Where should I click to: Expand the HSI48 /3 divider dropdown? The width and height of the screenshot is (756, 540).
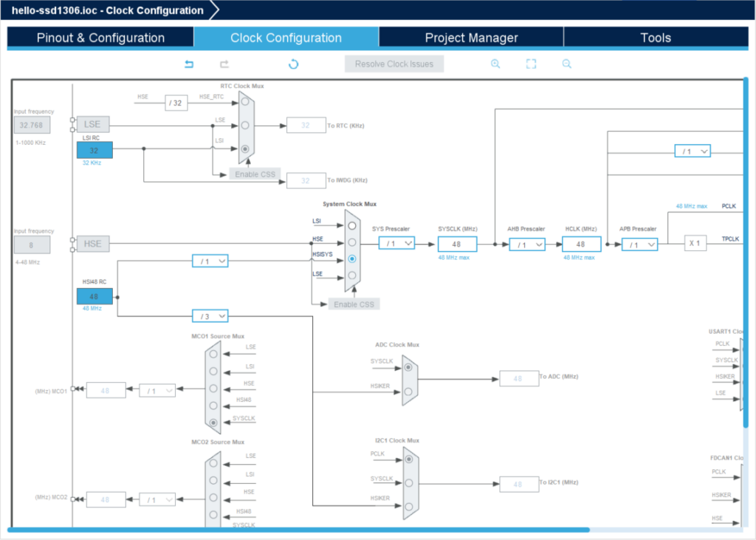tap(210, 316)
